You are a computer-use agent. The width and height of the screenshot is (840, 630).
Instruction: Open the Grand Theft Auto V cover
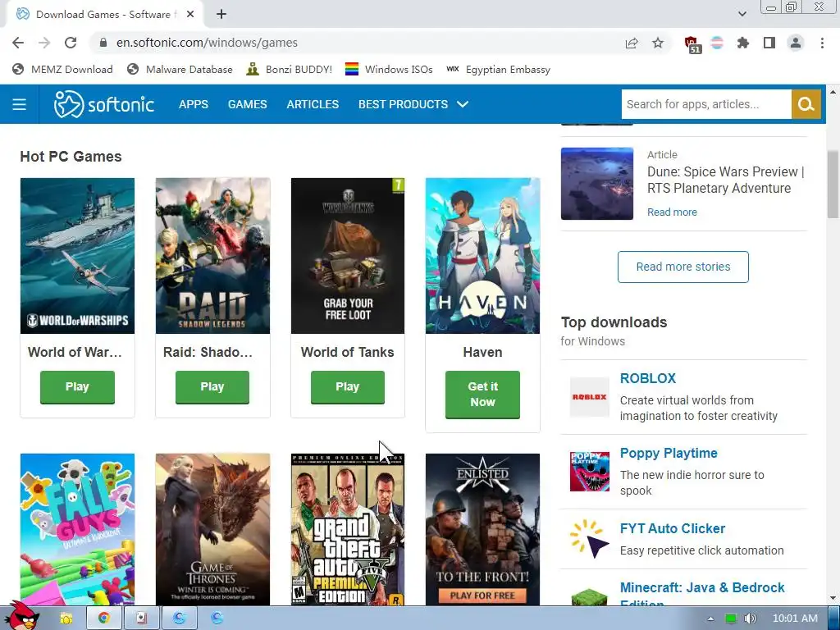pos(348,529)
